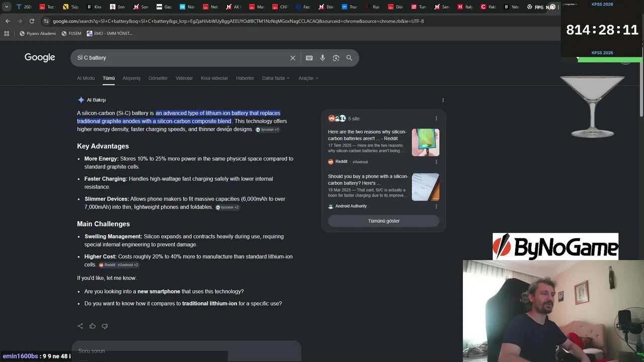
Task: Click the Main Challenges heading
Action: (103, 224)
